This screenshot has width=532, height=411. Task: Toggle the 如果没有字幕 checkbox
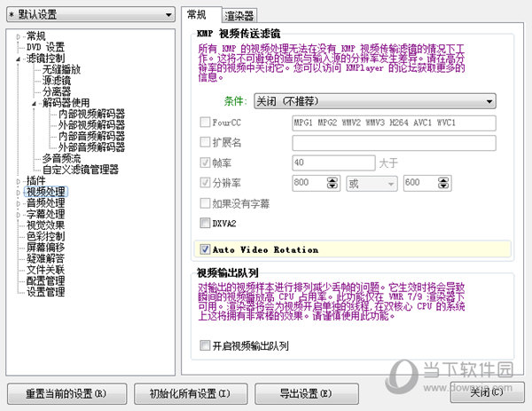pos(205,203)
